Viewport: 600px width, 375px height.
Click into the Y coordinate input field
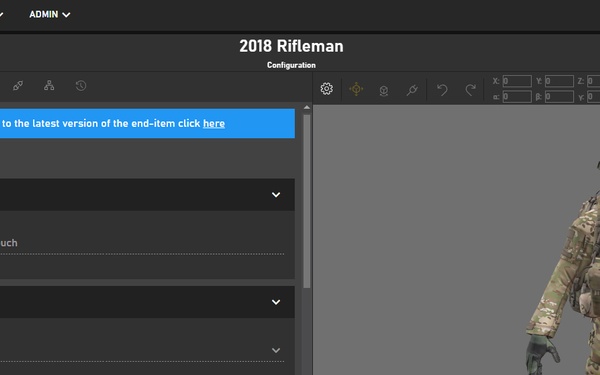[559, 81]
